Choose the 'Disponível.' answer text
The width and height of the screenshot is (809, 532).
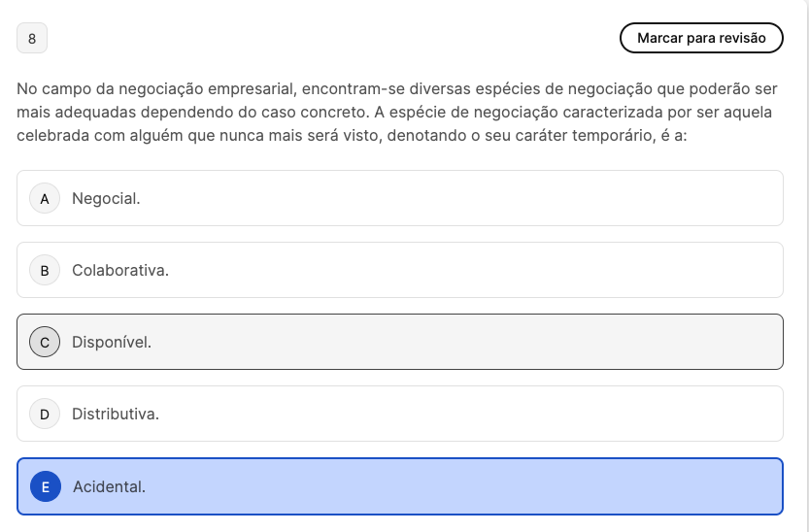click(x=112, y=342)
